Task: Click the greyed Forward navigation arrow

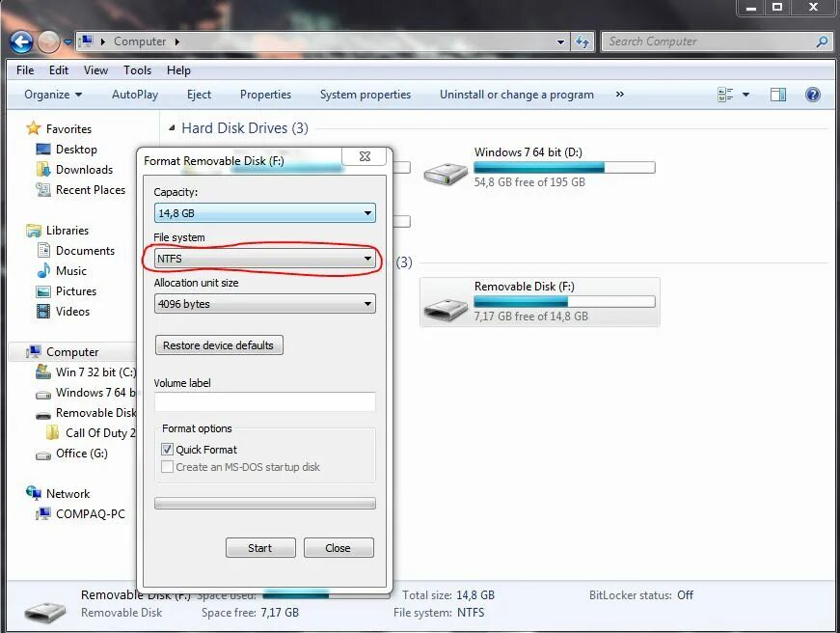Action: click(49, 41)
